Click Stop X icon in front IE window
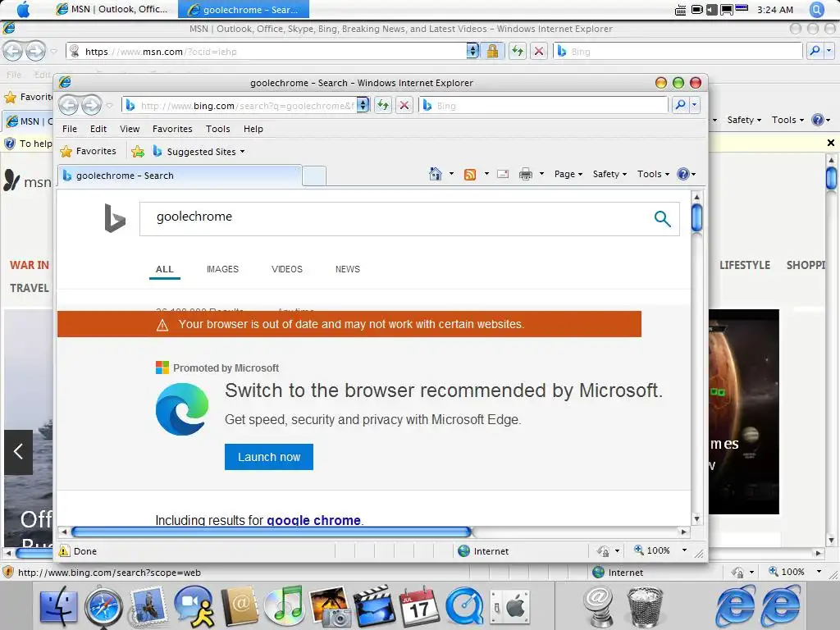Screen dimensions: 840x630 tap(404, 105)
